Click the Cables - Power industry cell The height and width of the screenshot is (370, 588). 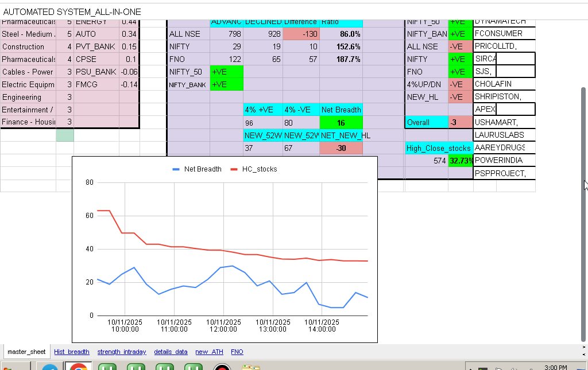tap(28, 72)
